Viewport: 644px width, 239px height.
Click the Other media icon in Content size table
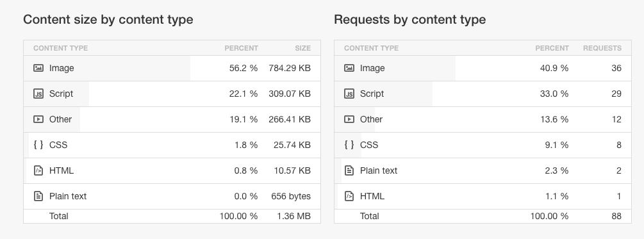38,119
